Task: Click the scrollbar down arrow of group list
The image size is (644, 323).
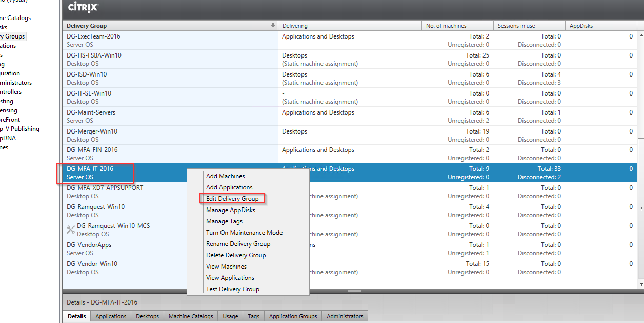Action: pos(640,283)
